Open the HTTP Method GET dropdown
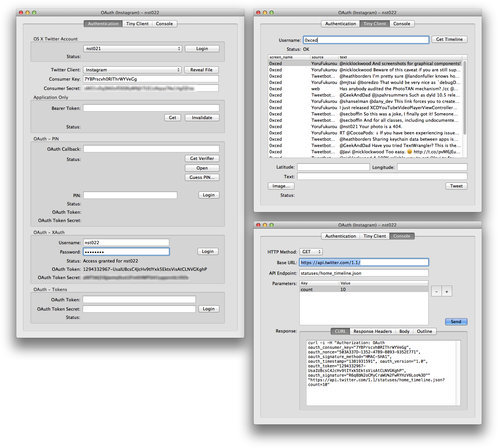 311,252
